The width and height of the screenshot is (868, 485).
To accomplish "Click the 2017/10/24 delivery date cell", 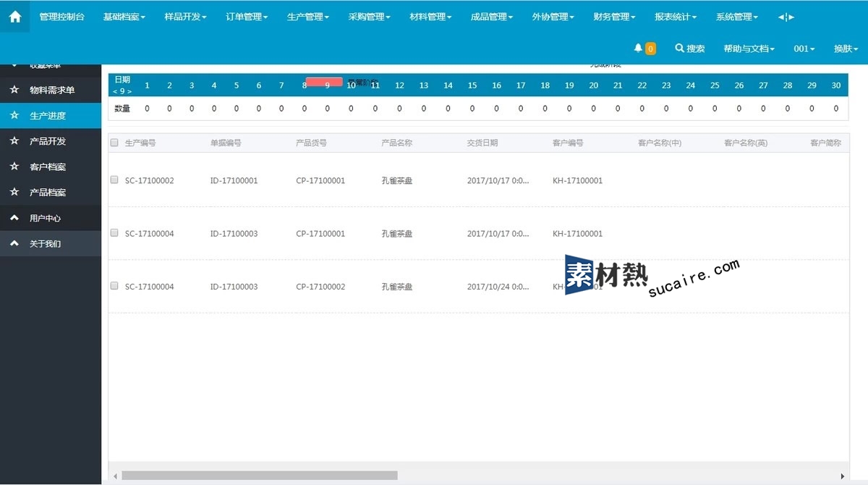I will pyautogui.click(x=498, y=287).
